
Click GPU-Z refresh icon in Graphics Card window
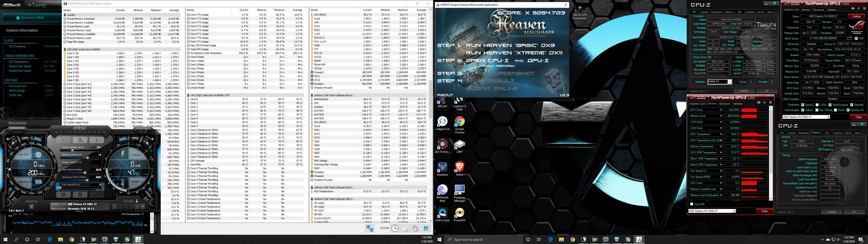859,8
